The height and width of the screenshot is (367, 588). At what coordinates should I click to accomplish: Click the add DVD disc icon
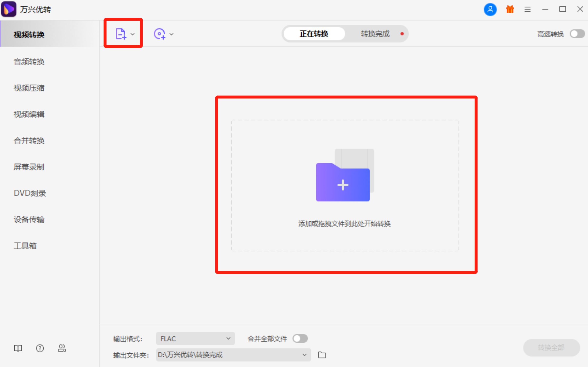[x=159, y=34]
